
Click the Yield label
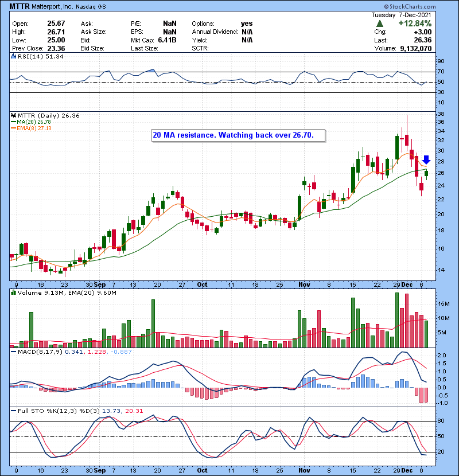199,40
